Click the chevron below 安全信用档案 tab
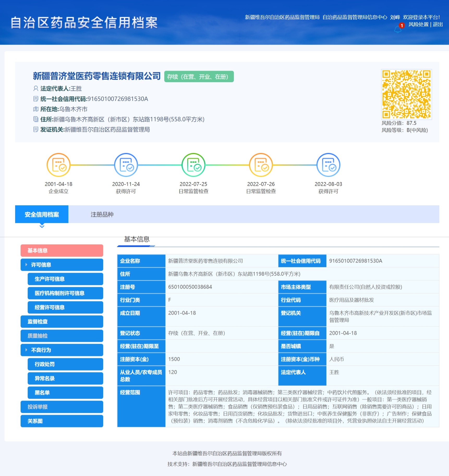 click(42, 226)
